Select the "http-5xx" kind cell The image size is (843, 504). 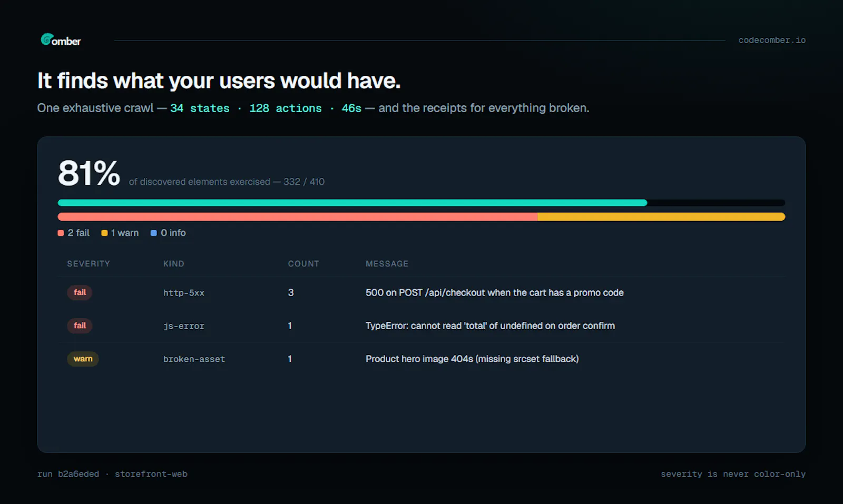[x=184, y=293]
